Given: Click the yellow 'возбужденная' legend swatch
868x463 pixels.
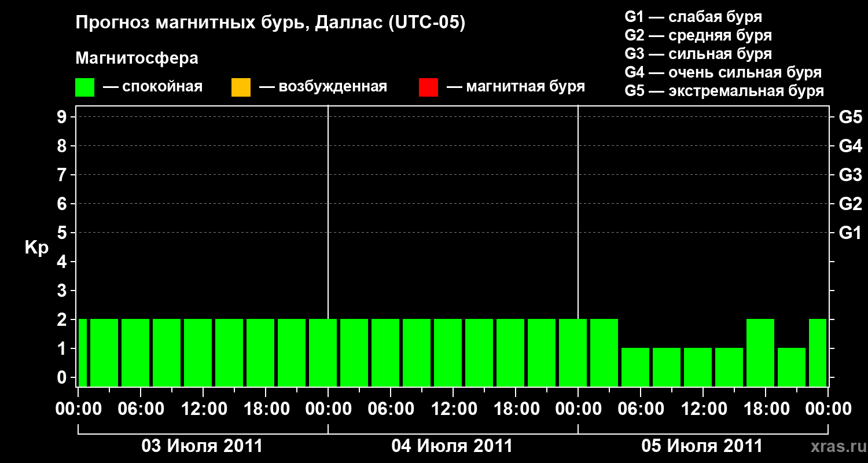Looking at the screenshot, I should pyautogui.click(x=241, y=87).
